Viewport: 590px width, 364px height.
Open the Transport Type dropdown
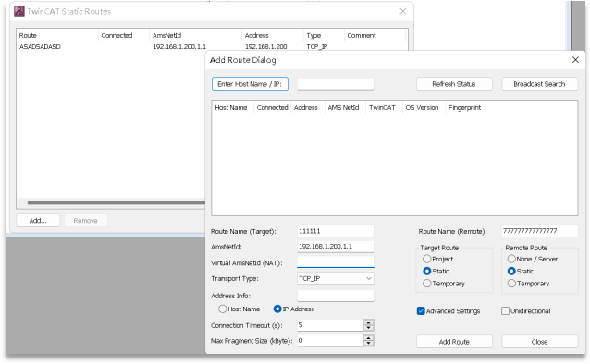pyautogui.click(x=336, y=278)
